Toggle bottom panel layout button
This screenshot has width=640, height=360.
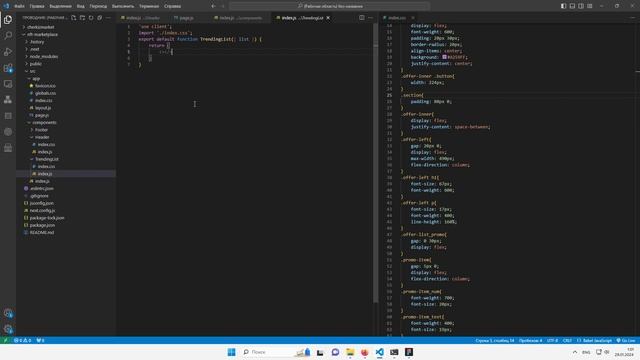572,6
